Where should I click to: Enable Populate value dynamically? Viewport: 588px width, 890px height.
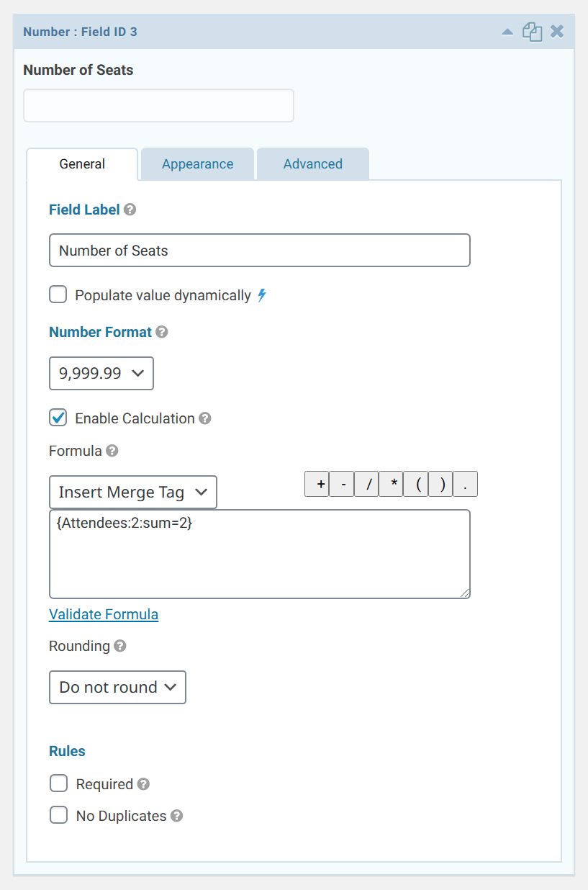click(x=58, y=294)
